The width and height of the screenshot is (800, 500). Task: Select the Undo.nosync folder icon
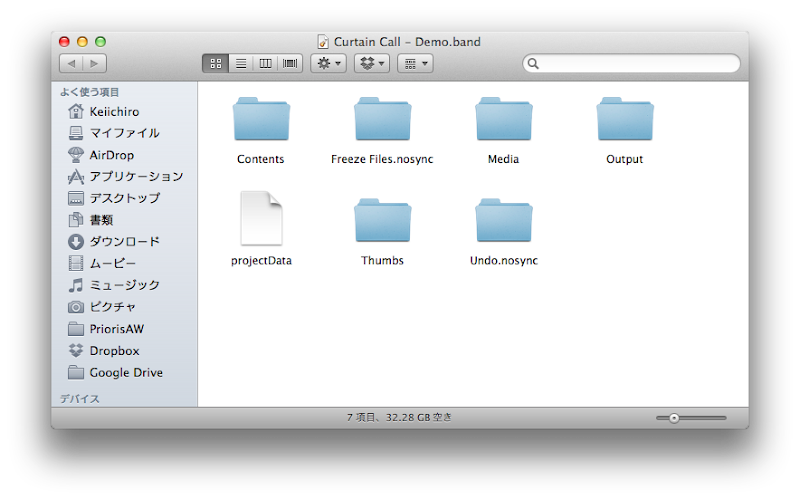(x=504, y=220)
